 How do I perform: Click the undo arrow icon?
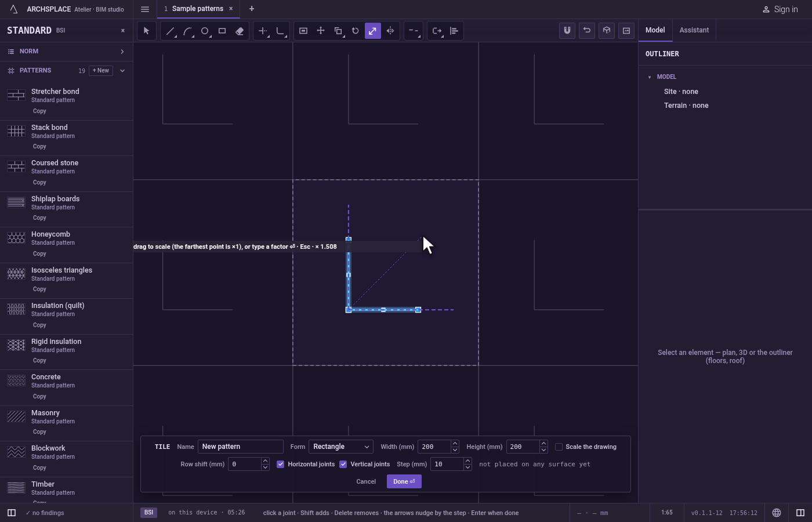pyautogui.click(x=587, y=30)
